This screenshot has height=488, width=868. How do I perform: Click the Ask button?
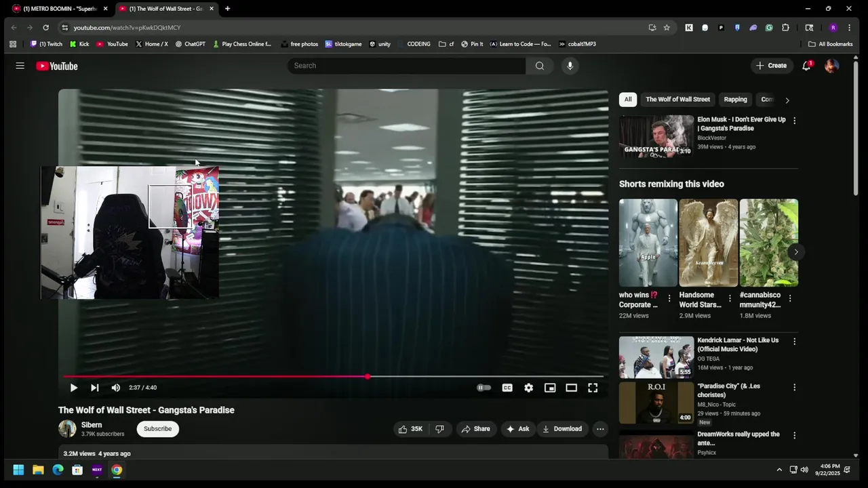517,429
